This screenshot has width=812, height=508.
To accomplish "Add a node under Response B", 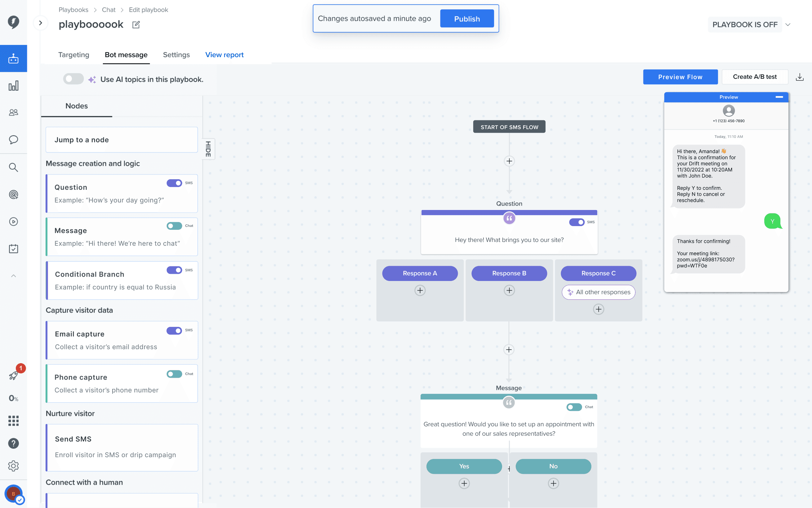I will coord(509,290).
